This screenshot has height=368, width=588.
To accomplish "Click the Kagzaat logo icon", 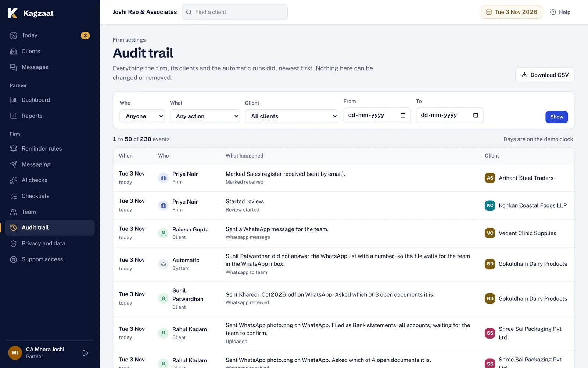I will pos(13,13).
